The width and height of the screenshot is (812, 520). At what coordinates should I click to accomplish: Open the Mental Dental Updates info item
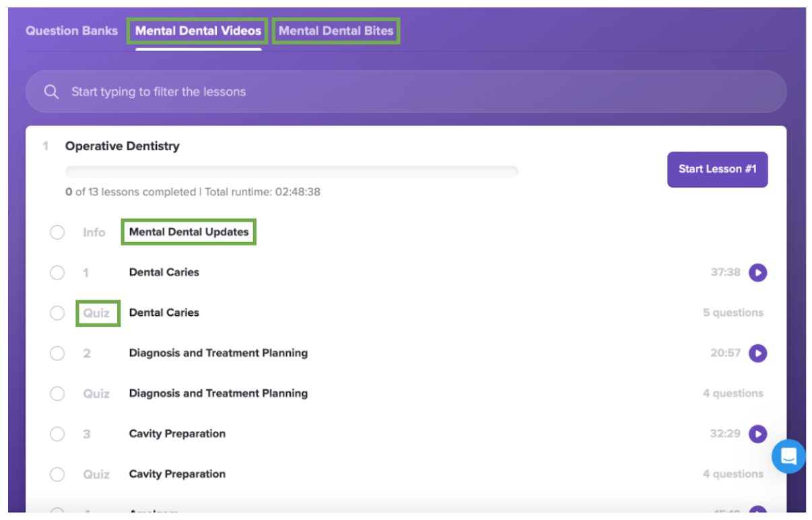[x=189, y=232]
